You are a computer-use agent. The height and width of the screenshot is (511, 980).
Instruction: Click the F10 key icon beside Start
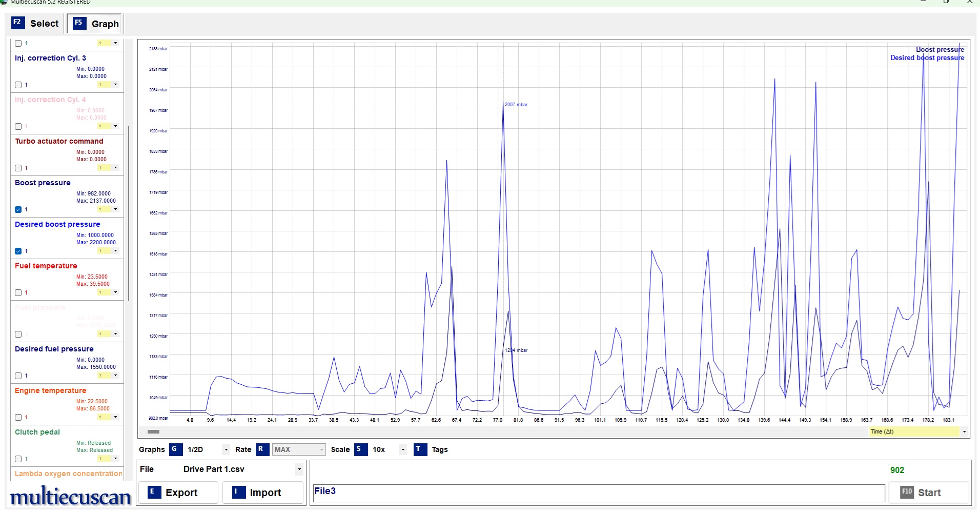pyautogui.click(x=907, y=492)
